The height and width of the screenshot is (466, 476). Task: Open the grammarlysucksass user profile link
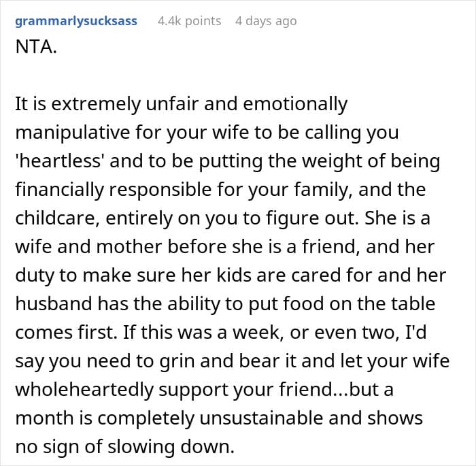(x=75, y=21)
